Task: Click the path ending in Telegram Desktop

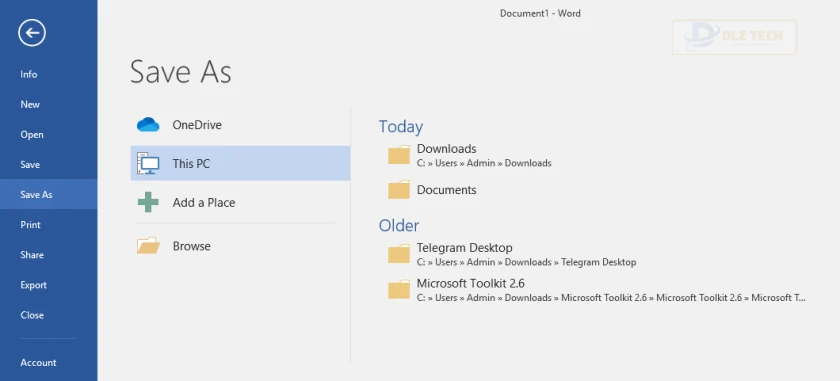Action: click(526, 262)
